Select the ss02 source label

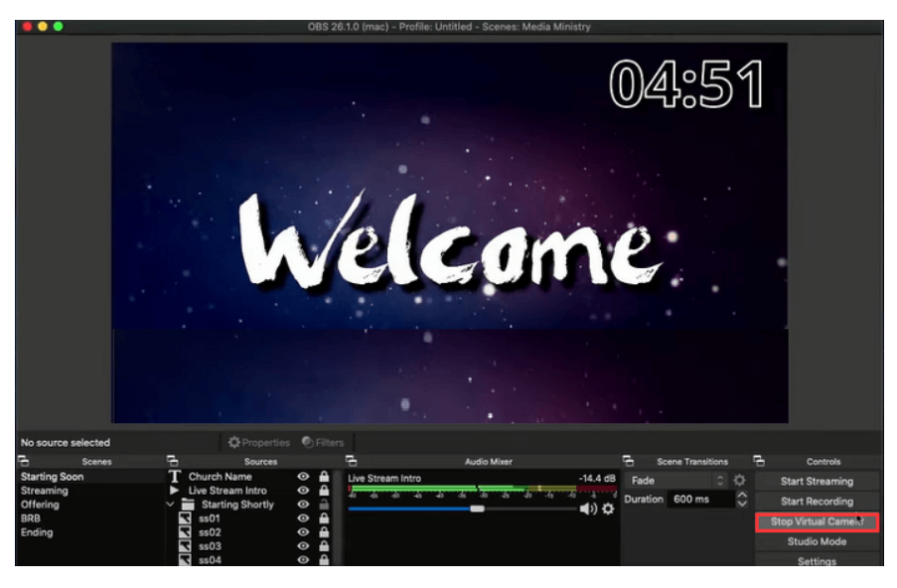pos(210,532)
